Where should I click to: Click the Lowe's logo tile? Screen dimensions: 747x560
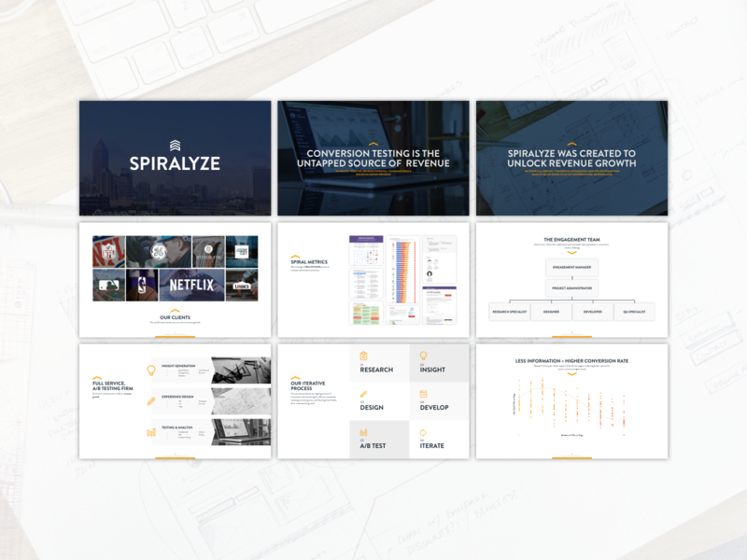point(242,285)
